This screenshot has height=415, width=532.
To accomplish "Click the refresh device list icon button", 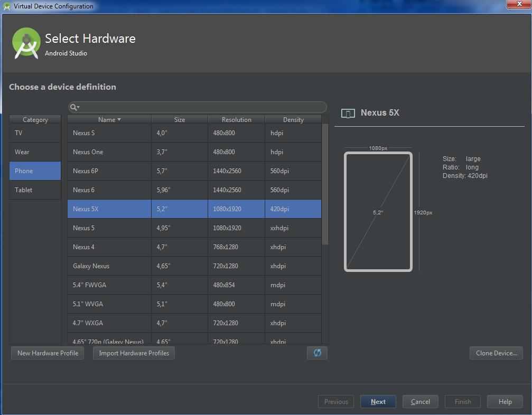I will (x=317, y=353).
